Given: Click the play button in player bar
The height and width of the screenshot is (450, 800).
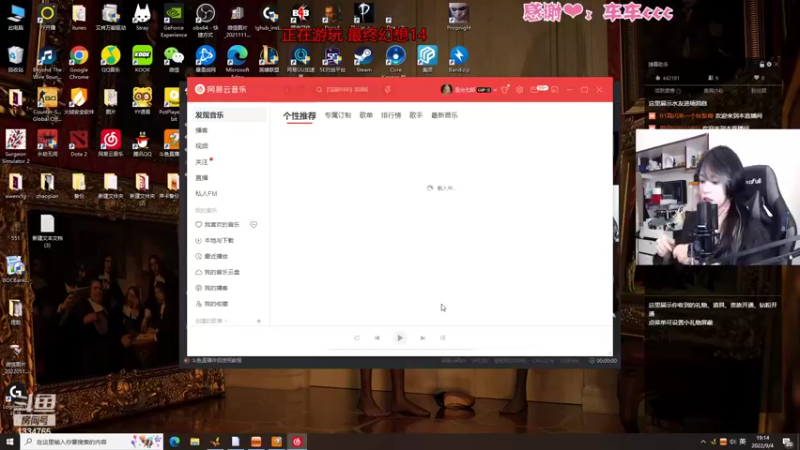Looking at the screenshot, I should pos(400,338).
